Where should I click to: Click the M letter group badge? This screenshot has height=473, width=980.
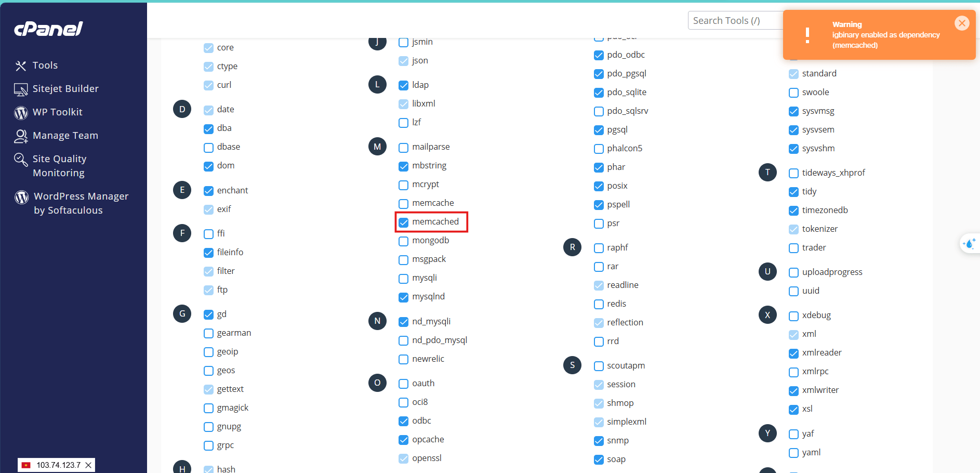pos(377,147)
